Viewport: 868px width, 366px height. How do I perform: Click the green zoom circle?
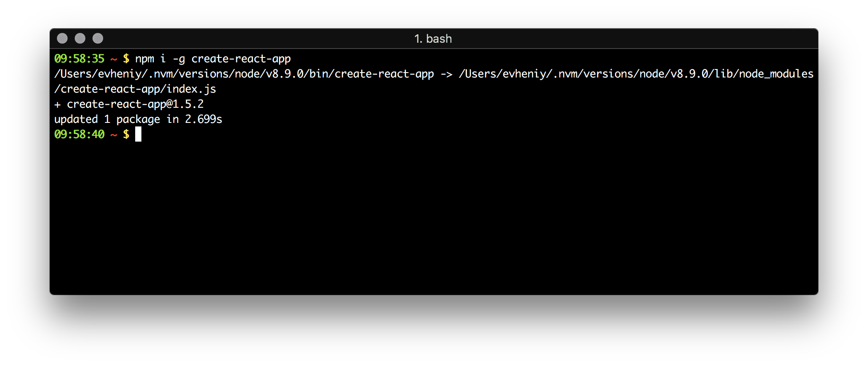tap(97, 38)
